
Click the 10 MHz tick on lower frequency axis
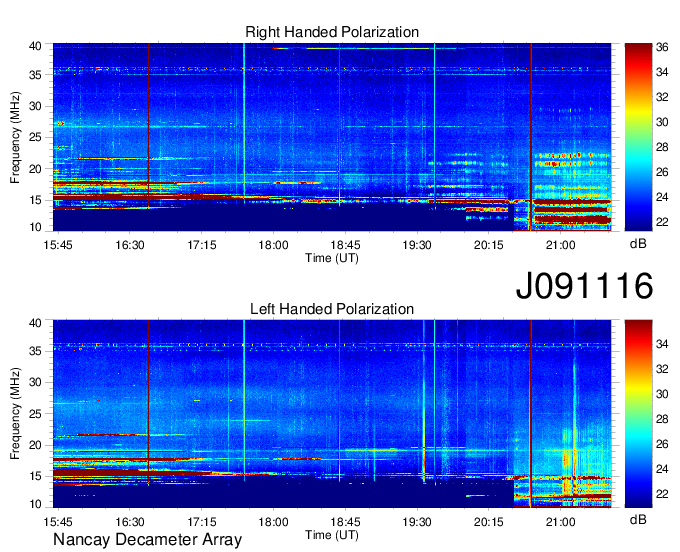pos(35,504)
